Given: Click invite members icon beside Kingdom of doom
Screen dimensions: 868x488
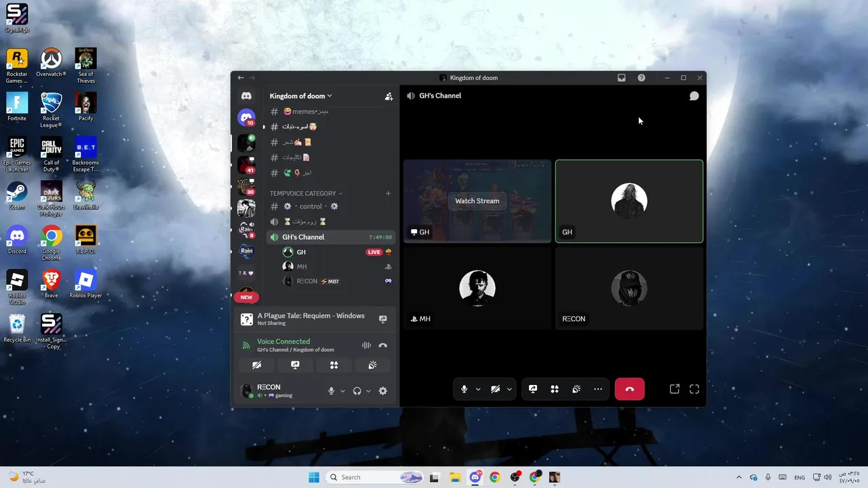Looking at the screenshot, I should [x=389, y=96].
